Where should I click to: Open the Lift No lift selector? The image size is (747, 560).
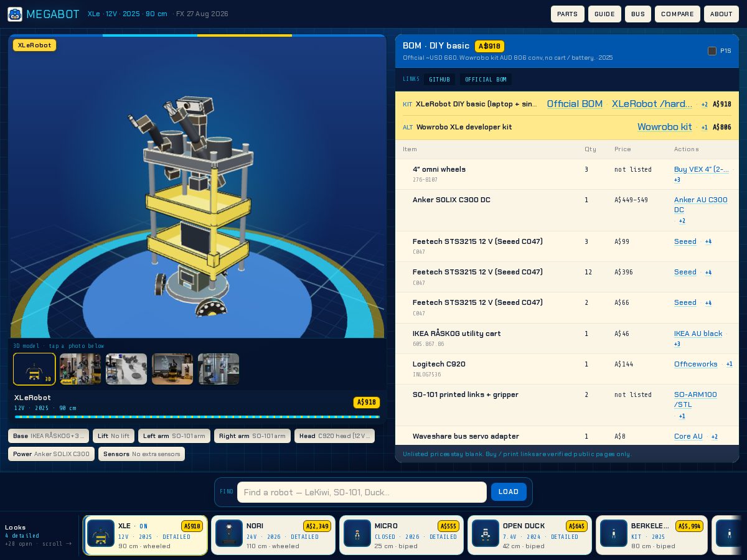[114, 436]
